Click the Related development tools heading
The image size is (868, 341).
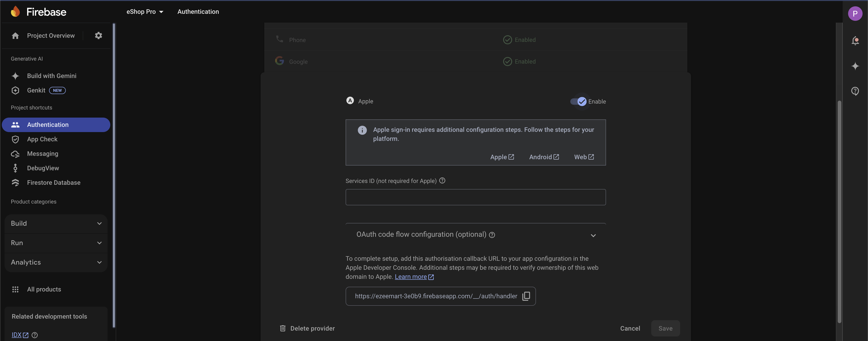coord(49,316)
